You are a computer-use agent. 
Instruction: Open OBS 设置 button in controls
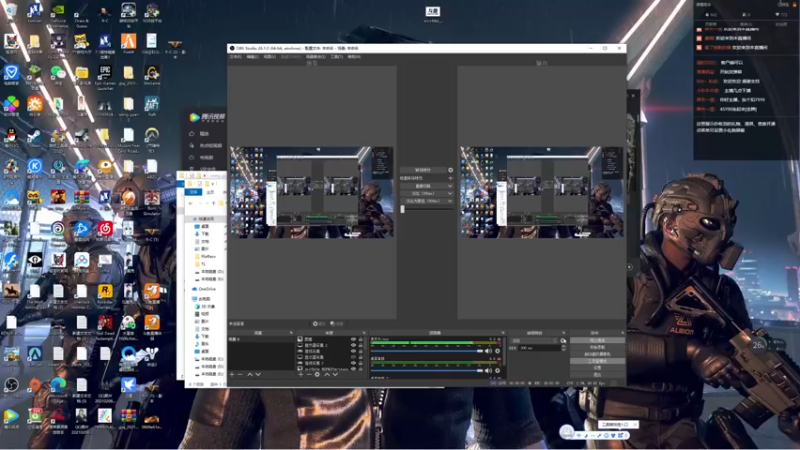click(x=597, y=368)
